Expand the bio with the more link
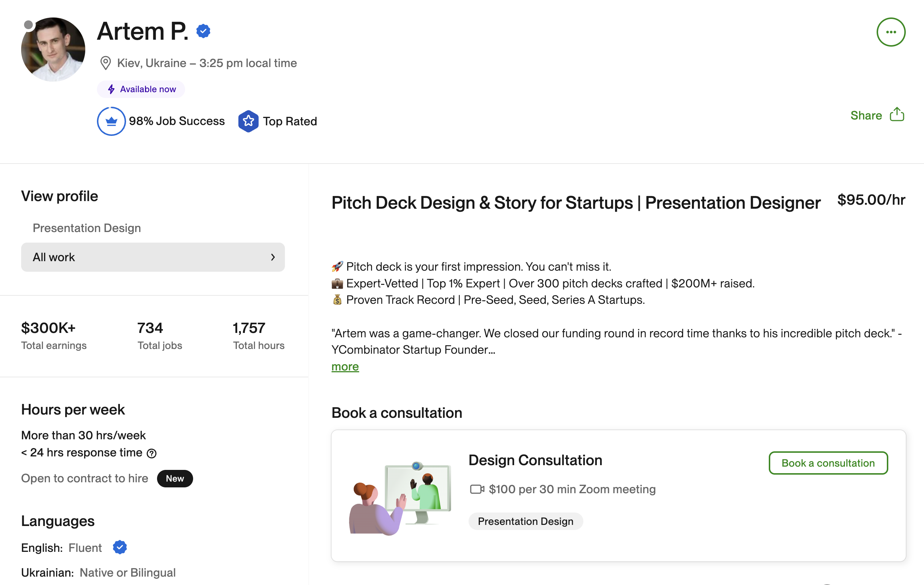The width and height of the screenshot is (924, 585). (345, 367)
